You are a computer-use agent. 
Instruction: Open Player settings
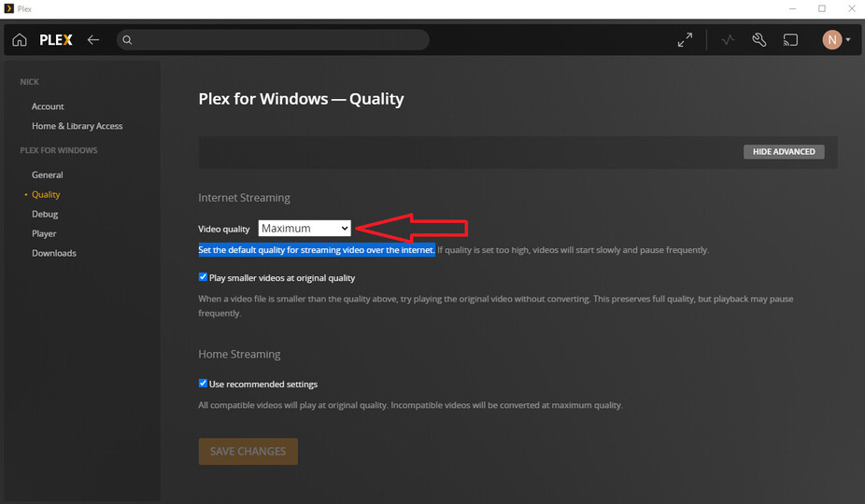pyautogui.click(x=44, y=233)
